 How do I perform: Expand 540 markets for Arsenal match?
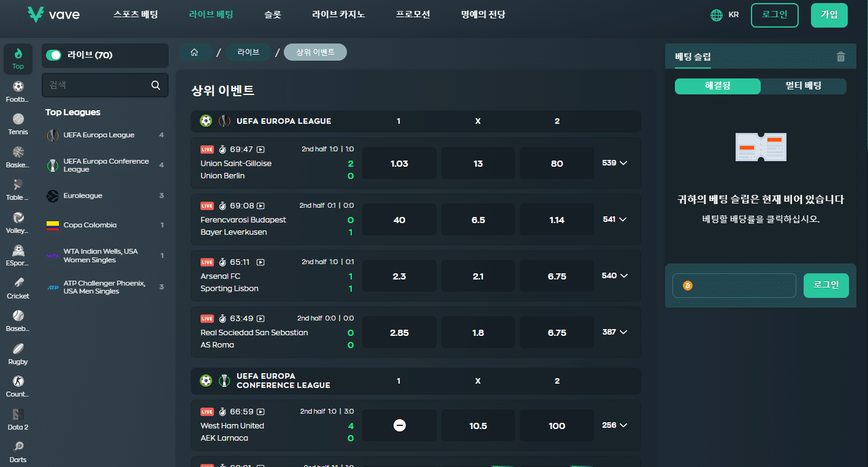615,276
